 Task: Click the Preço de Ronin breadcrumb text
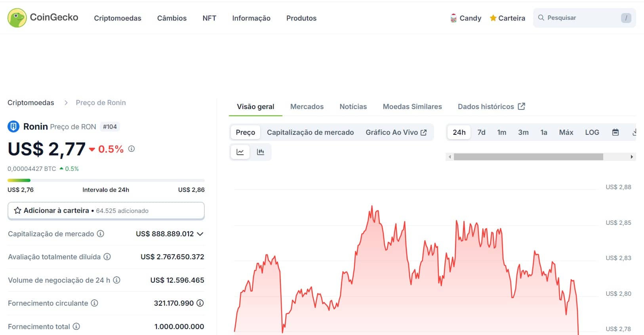pos(101,103)
